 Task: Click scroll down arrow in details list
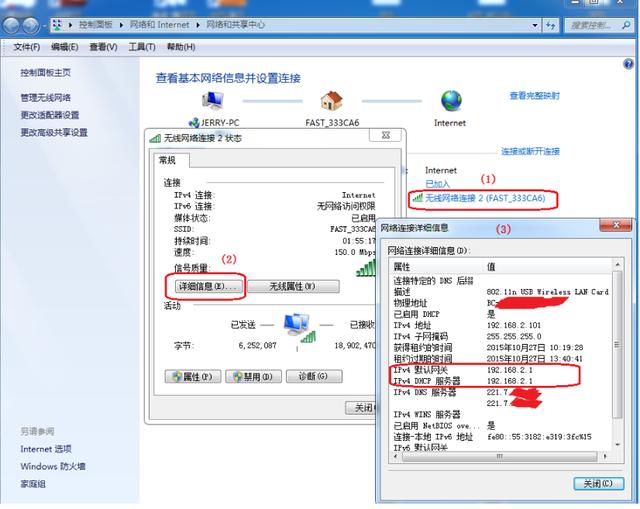pos(618,445)
